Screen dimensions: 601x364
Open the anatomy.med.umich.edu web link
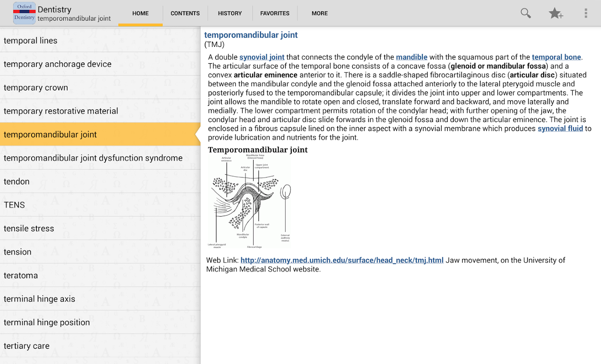pos(342,260)
